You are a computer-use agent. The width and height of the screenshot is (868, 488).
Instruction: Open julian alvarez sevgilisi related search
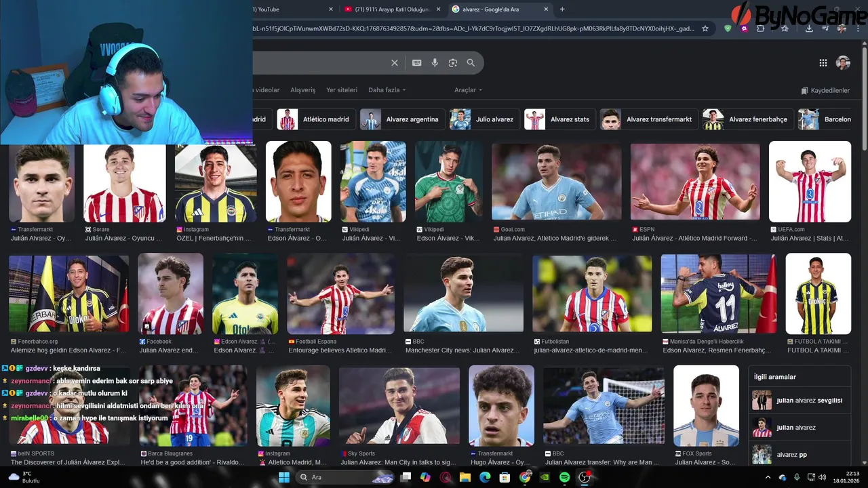click(800, 400)
